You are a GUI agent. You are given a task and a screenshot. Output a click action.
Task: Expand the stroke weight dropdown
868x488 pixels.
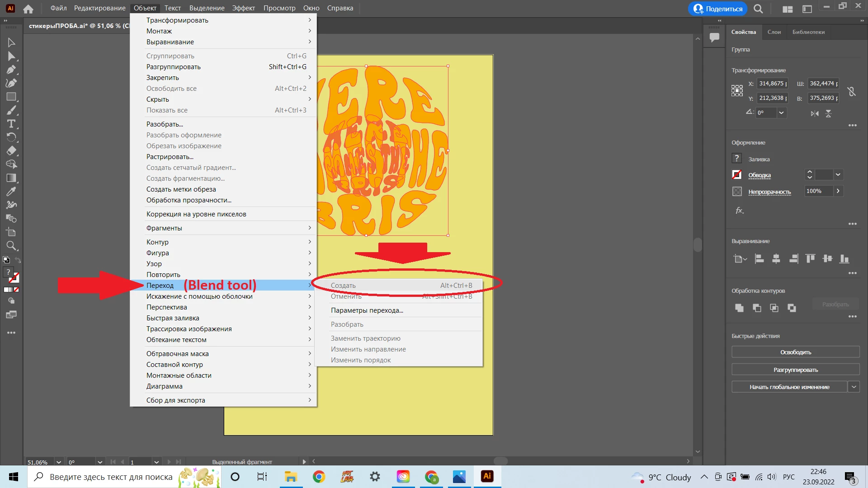point(838,175)
